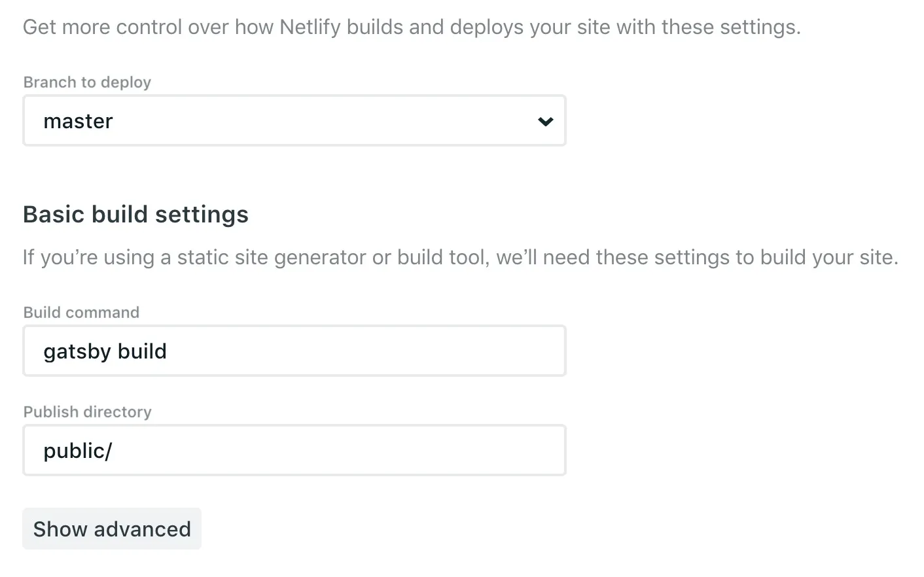The image size is (924, 577).
Task: Click the 'Branch to deploy' label
Action: pyautogui.click(x=87, y=82)
